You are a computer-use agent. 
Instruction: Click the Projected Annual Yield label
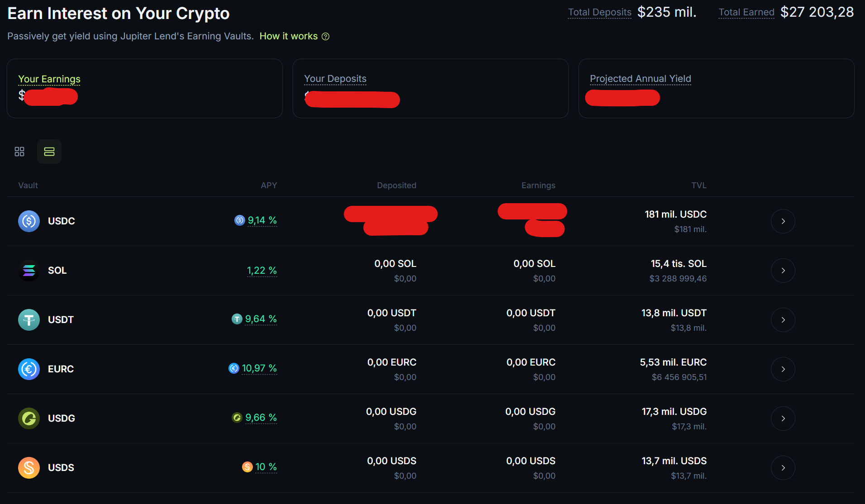(x=640, y=79)
